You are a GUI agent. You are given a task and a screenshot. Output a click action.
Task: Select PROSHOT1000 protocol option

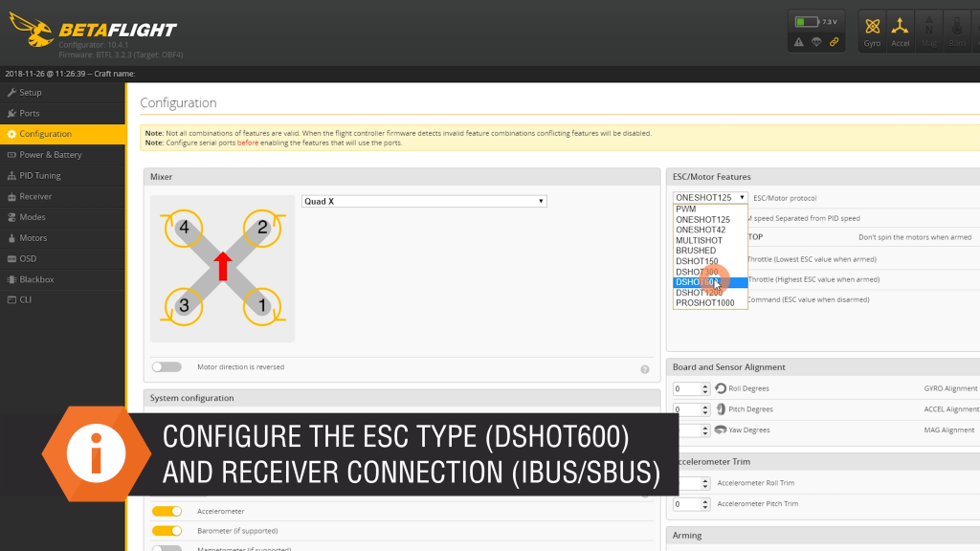click(710, 303)
